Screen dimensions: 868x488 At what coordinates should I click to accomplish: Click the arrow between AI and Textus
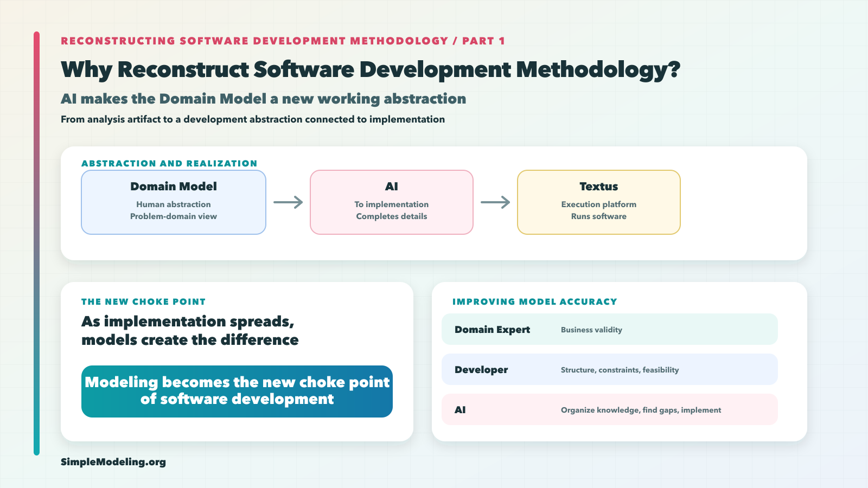pyautogui.click(x=495, y=202)
